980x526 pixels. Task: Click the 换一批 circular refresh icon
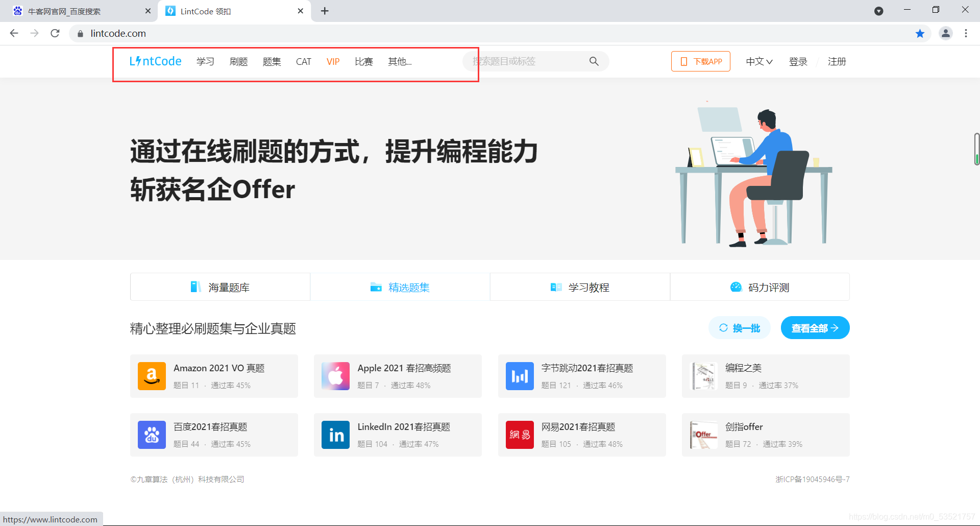[x=723, y=328]
